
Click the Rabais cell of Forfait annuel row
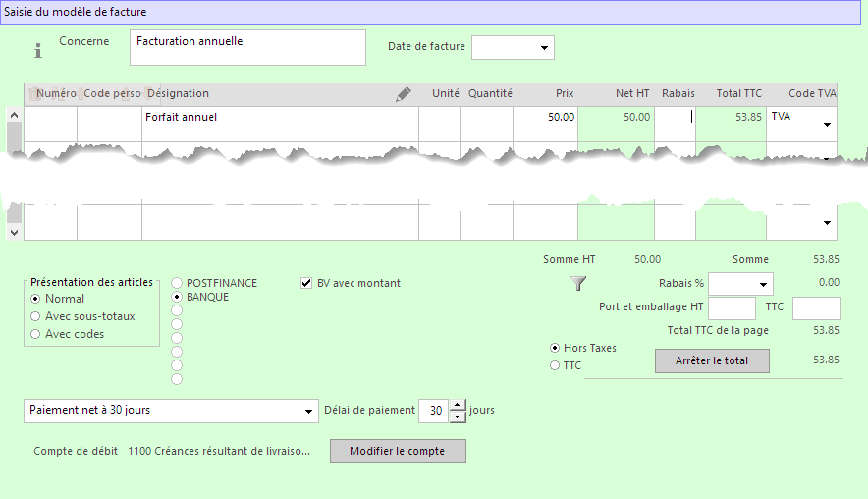pyautogui.click(x=675, y=124)
